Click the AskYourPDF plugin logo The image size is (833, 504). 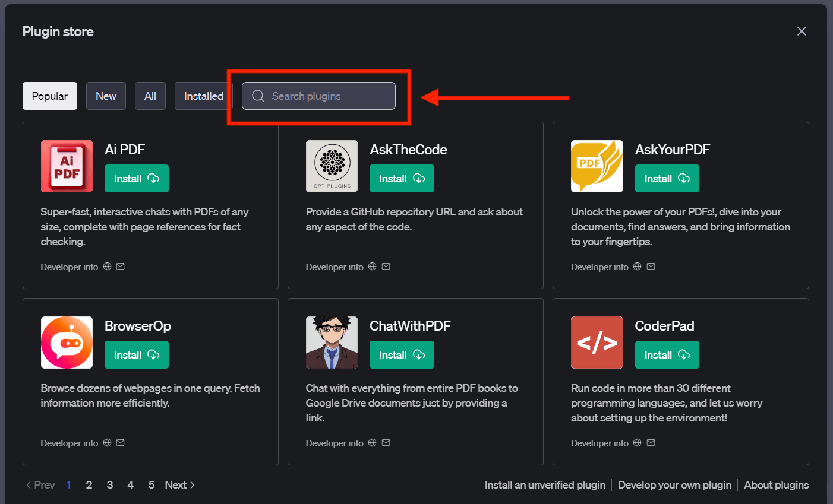point(597,166)
